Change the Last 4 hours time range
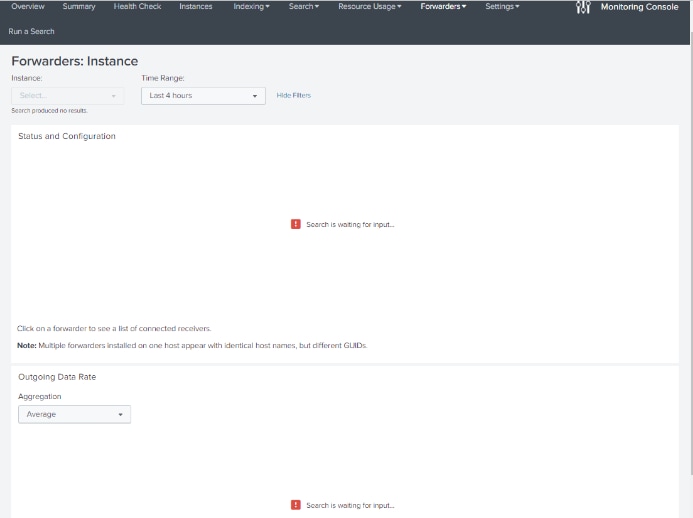 [203, 96]
